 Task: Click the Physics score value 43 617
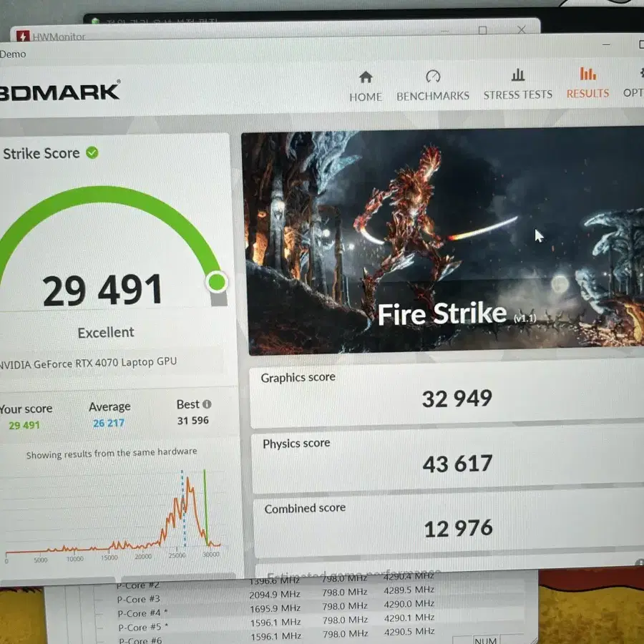pyautogui.click(x=457, y=464)
